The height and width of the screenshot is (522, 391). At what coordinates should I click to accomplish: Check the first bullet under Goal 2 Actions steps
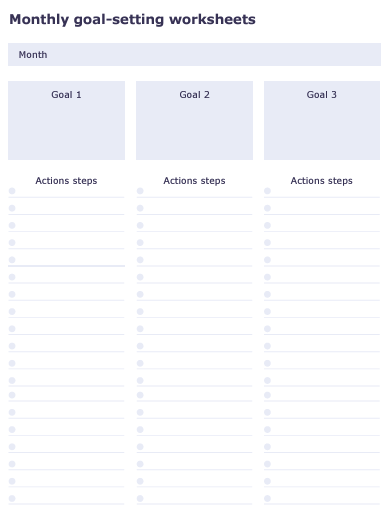[140, 191]
